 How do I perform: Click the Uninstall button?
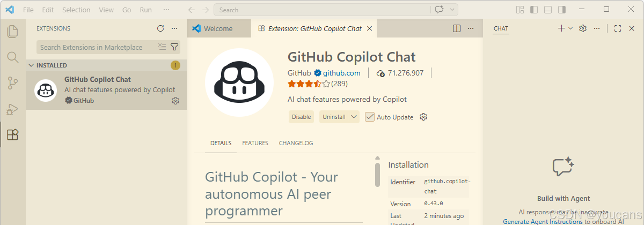[x=334, y=117]
